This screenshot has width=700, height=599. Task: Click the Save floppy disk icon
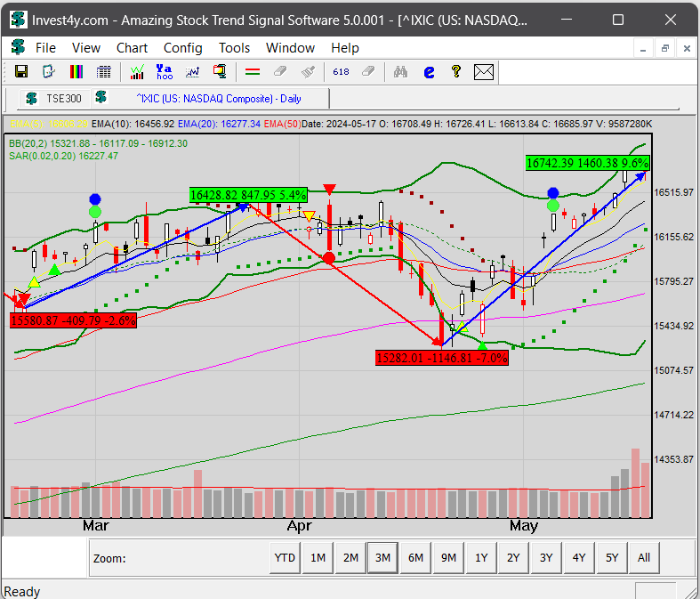pyautogui.click(x=20, y=72)
